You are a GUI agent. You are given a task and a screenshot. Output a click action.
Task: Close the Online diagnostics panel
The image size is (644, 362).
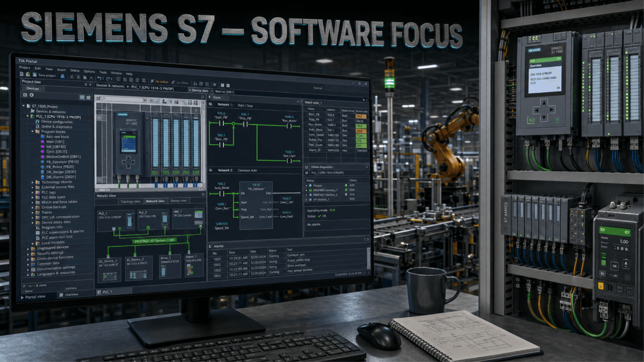[366, 167]
